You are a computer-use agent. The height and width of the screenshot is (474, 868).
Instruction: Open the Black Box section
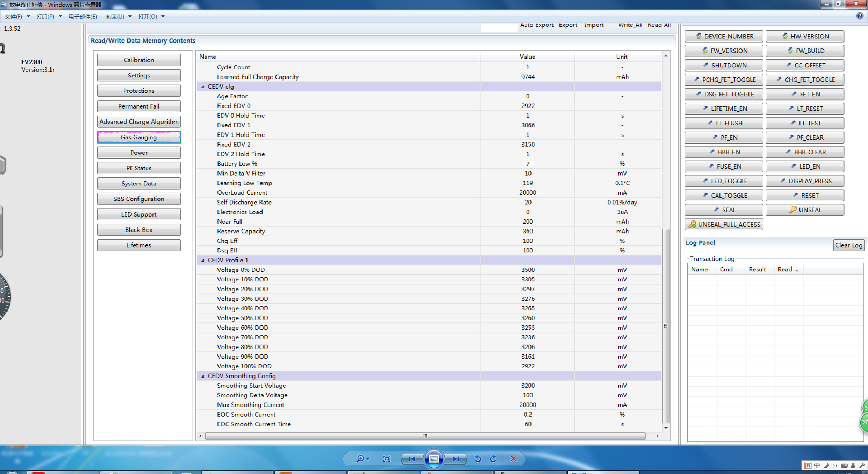pos(139,230)
